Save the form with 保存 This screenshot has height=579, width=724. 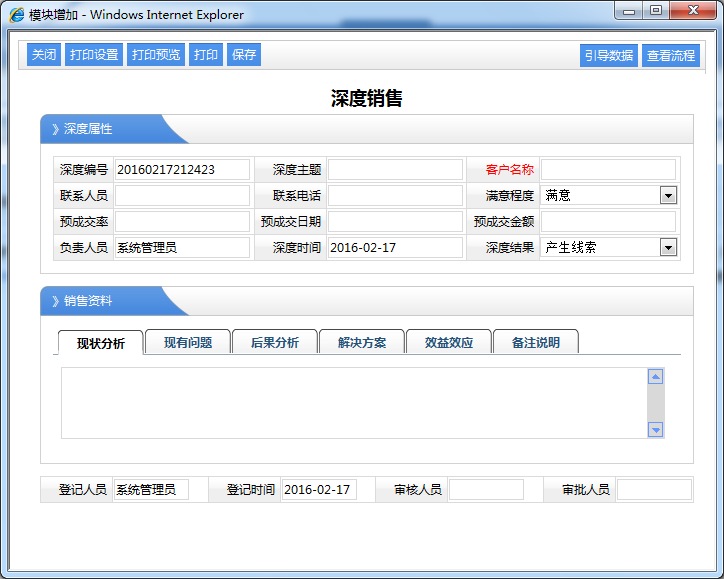(244, 55)
